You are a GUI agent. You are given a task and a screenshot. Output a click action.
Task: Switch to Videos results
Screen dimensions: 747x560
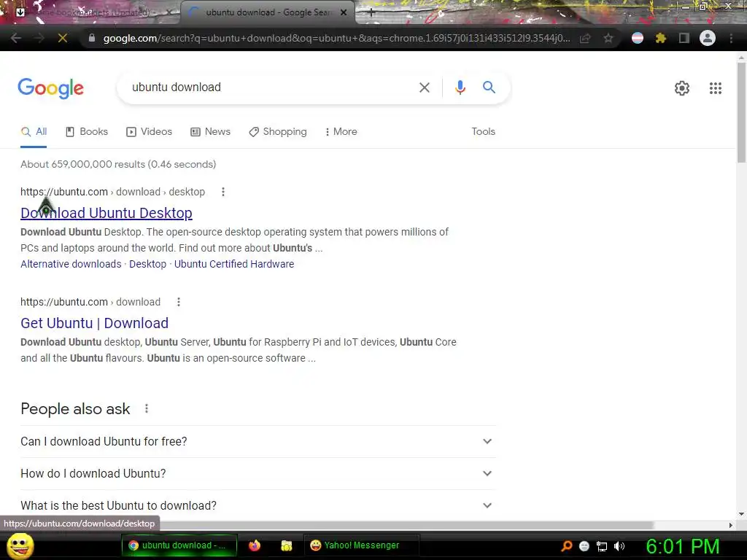pyautogui.click(x=149, y=132)
